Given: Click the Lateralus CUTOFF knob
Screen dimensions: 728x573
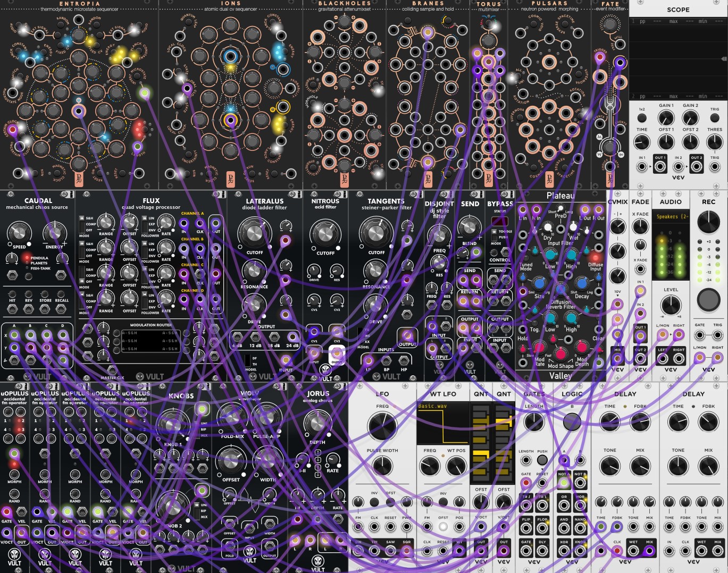Looking at the screenshot, I should point(255,232).
